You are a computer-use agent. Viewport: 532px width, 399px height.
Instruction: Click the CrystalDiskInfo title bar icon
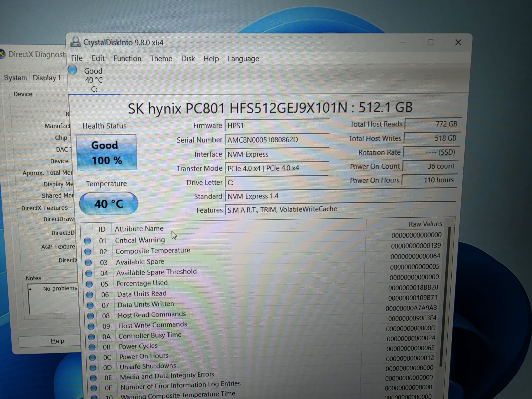pos(75,42)
